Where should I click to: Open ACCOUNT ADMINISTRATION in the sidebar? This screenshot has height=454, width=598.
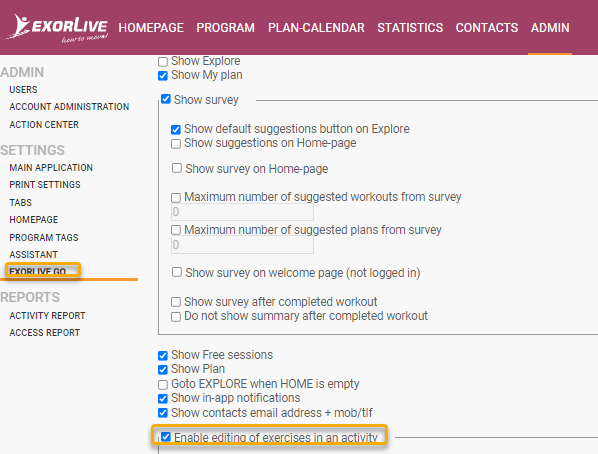pos(69,106)
